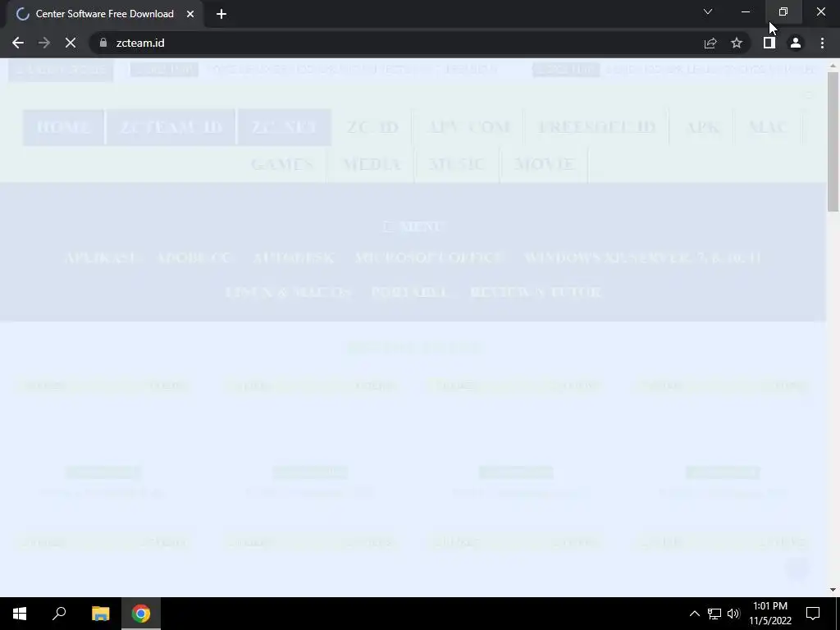Open the browser side panel
Image resolution: width=840 pixels, height=630 pixels.
tap(769, 43)
